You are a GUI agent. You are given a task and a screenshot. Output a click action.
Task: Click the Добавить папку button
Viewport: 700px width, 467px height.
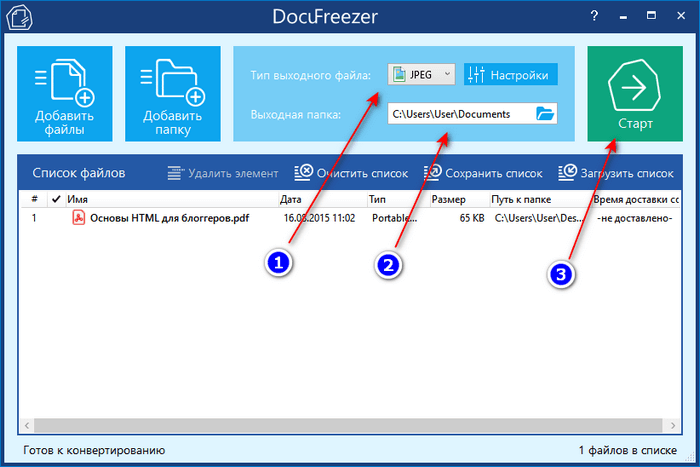pos(173,94)
